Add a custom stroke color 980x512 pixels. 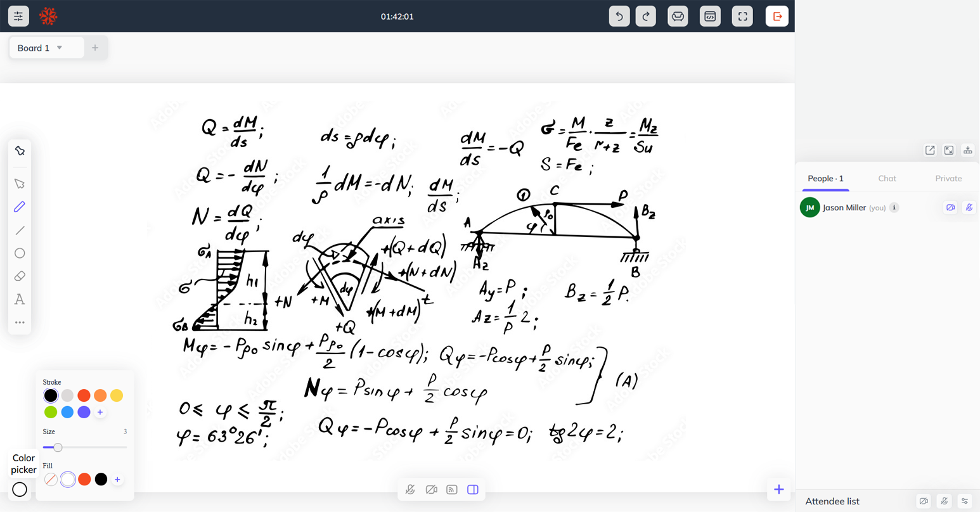pyautogui.click(x=100, y=413)
